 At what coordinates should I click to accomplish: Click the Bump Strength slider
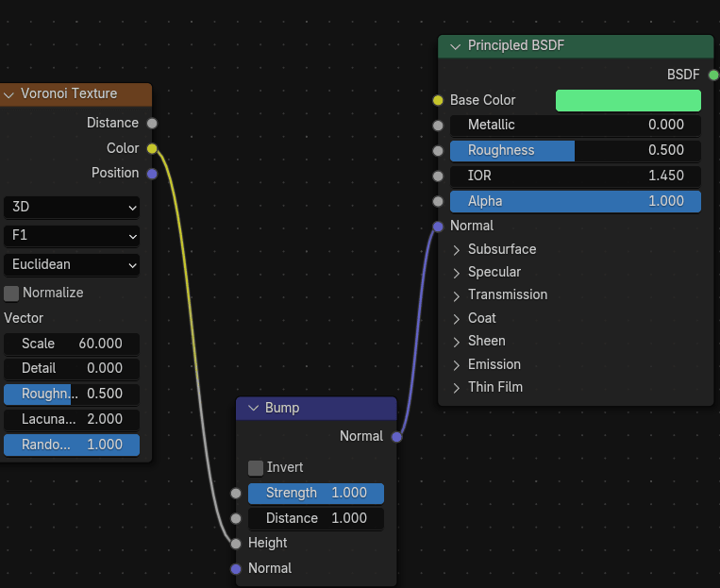click(x=316, y=493)
